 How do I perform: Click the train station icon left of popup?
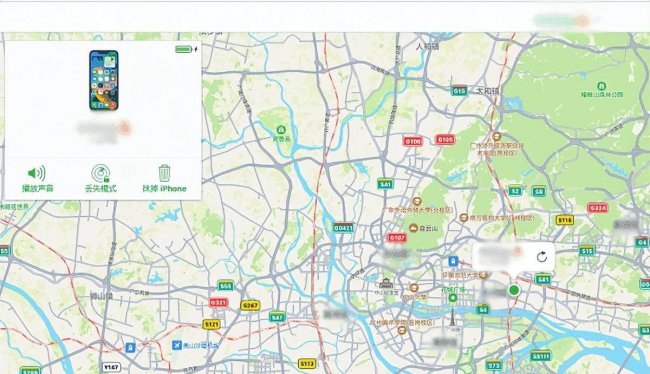click(453, 261)
